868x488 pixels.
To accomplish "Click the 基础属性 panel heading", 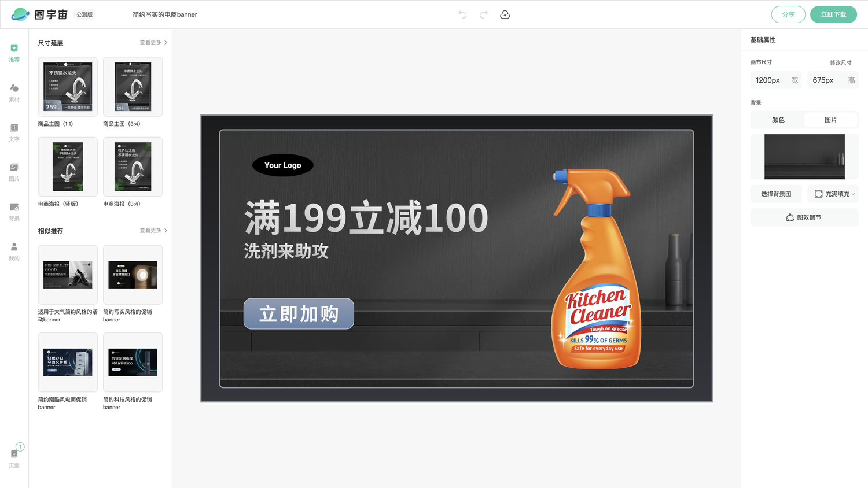I will (x=763, y=40).
